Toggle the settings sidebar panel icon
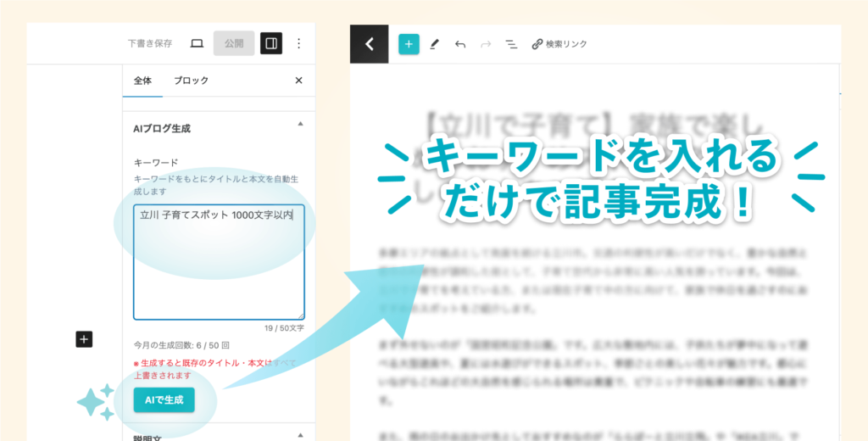This screenshot has width=868, height=441. coord(270,43)
